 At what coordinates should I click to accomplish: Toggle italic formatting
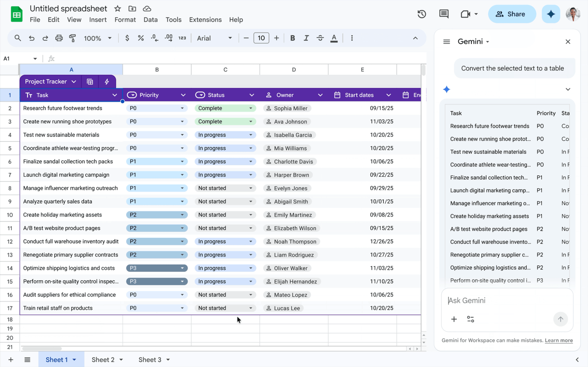[306, 38]
